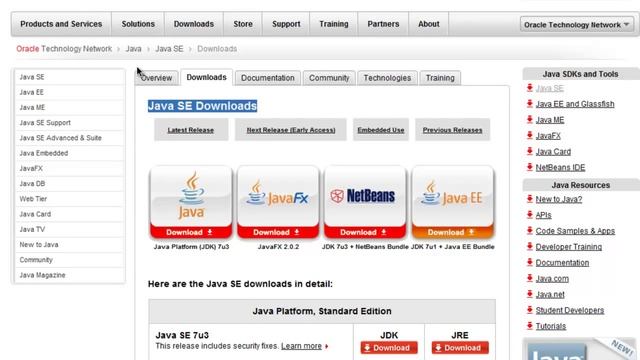
Task: Click the Java logo download tile
Action: (x=191, y=196)
